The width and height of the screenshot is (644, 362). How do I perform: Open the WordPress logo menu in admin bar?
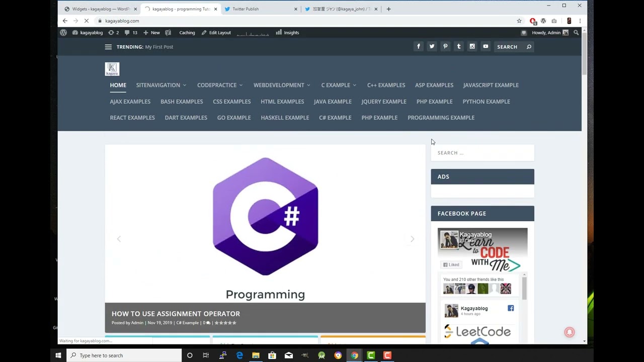click(63, 33)
